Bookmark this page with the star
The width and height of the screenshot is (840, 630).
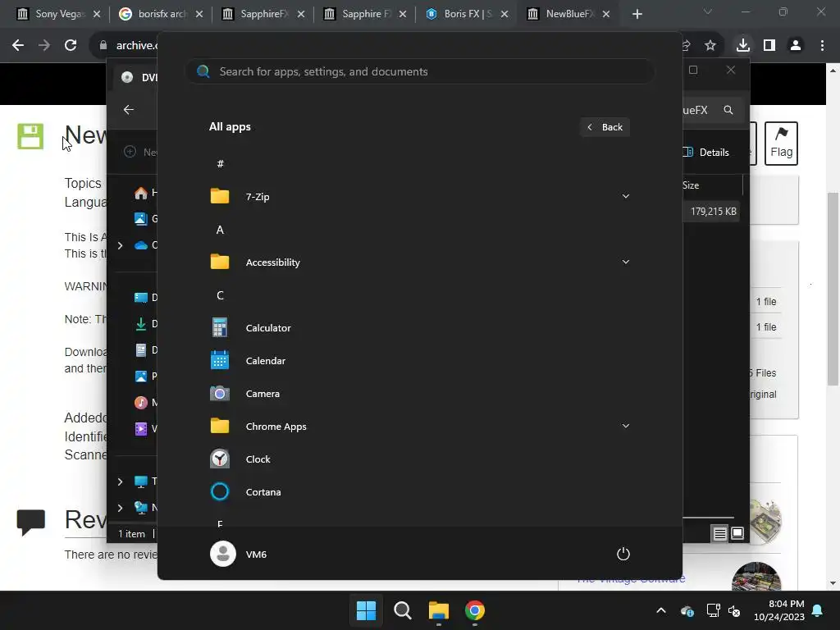710,46
